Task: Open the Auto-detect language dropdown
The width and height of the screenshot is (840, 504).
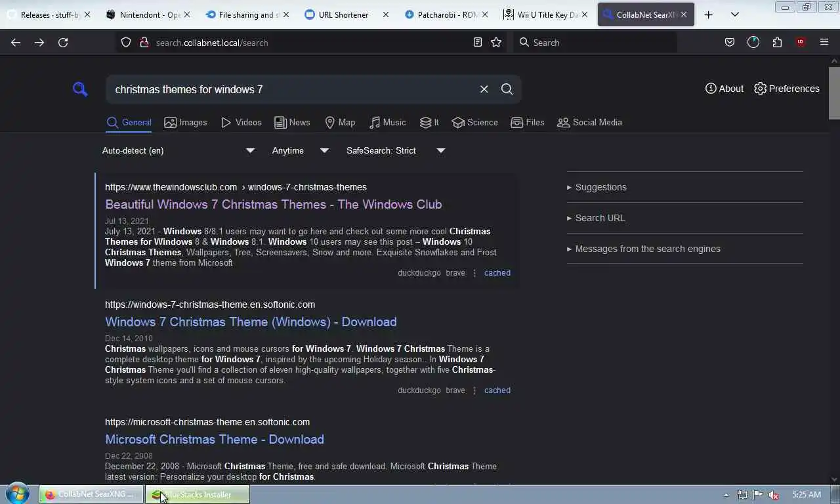Action: [178, 151]
